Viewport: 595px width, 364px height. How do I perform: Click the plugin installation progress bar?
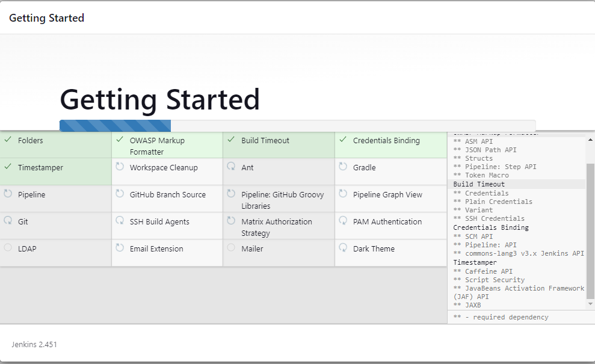(297, 126)
